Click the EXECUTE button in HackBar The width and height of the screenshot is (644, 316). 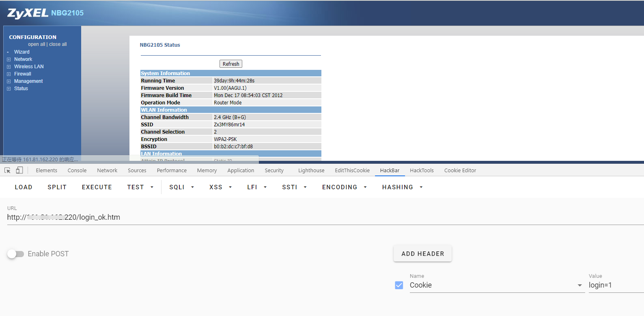(97, 187)
